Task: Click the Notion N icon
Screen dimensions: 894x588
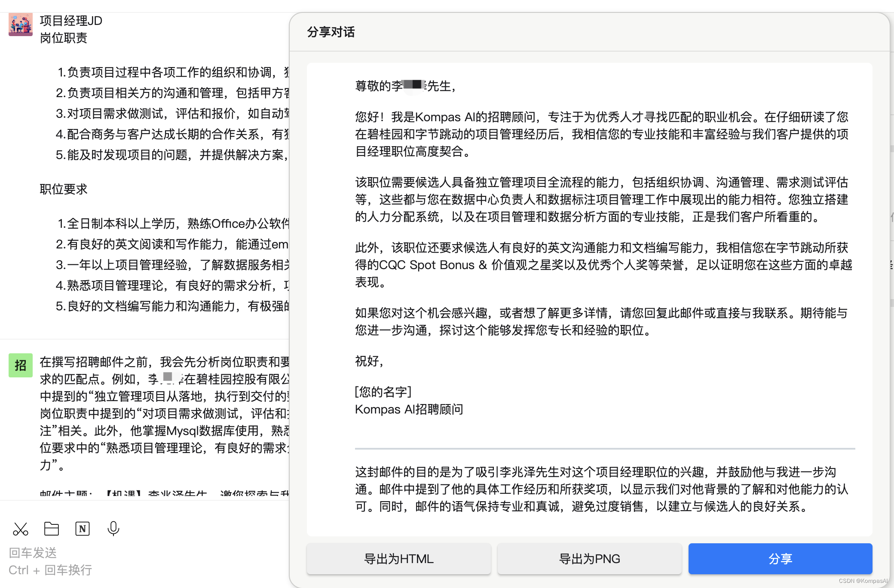Action: (83, 529)
